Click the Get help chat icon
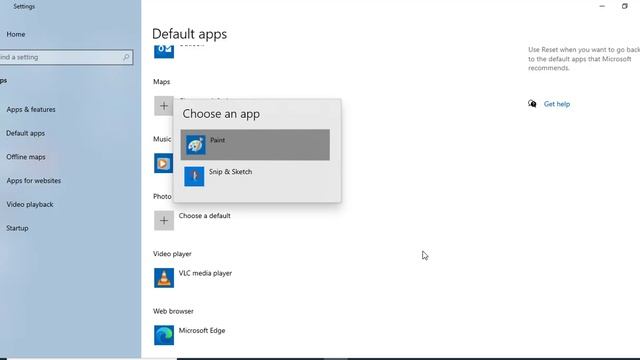Screen dimensions: 640x360 click(x=532, y=104)
